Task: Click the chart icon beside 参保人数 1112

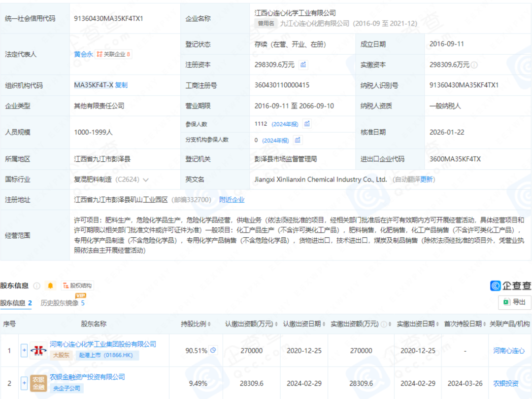Action: click(307, 124)
